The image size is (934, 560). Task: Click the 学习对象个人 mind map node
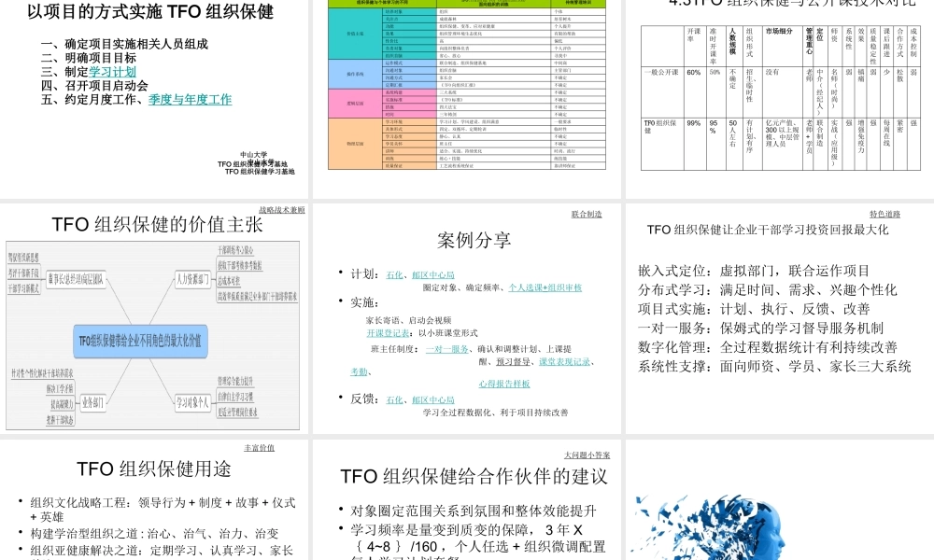192,403
